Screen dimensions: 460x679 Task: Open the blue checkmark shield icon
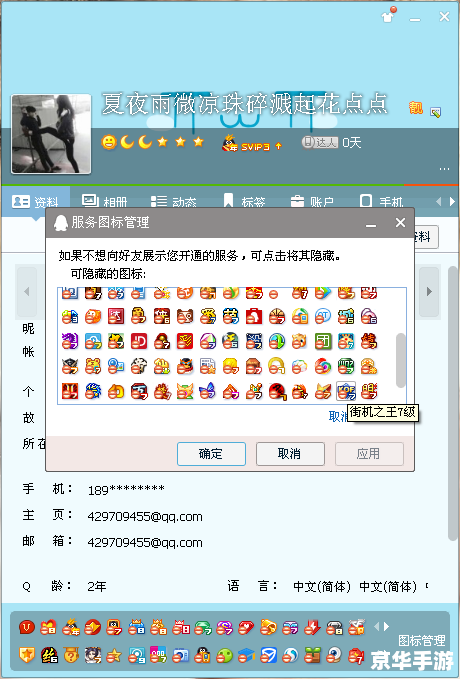click(268, 655)
